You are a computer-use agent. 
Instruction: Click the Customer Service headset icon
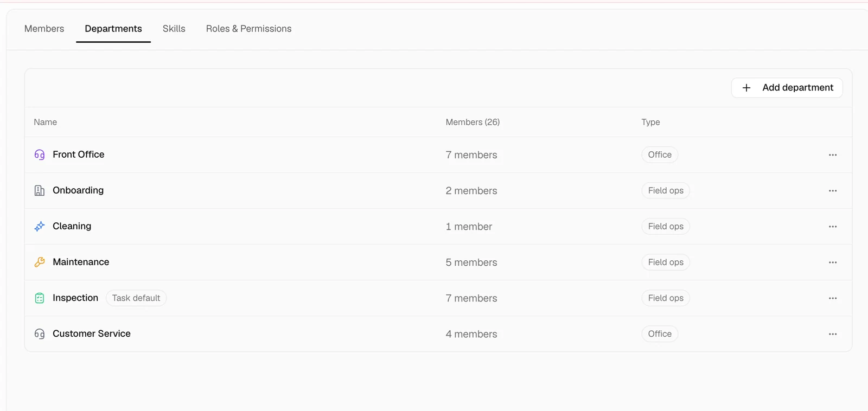40,333
